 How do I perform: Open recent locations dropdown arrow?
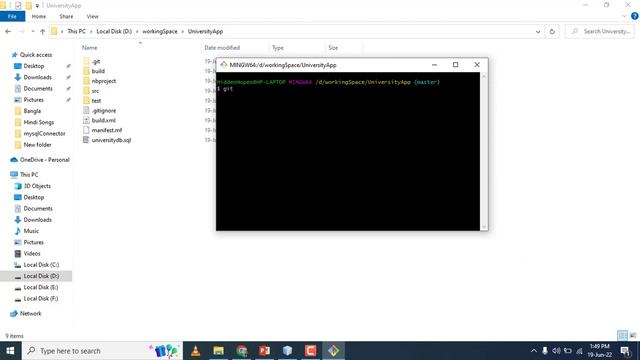click(x=33, y=31)
